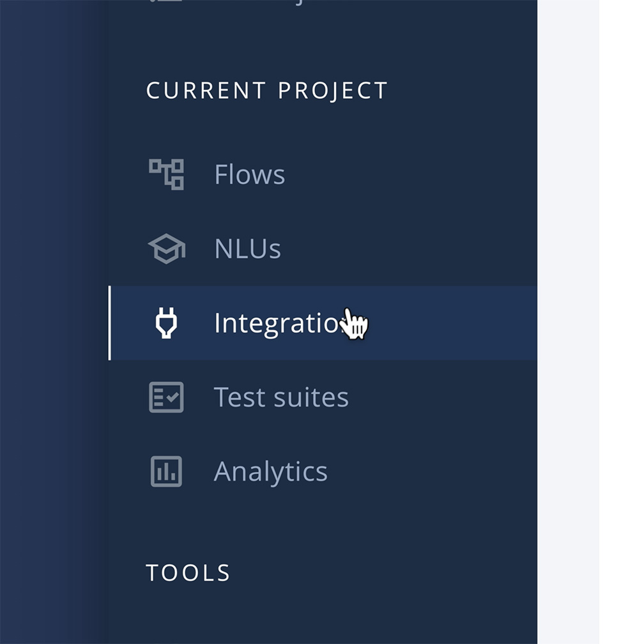Select the Flows flowchart icon
Viewport: 644px width, 644px height.
click(167, 173)
